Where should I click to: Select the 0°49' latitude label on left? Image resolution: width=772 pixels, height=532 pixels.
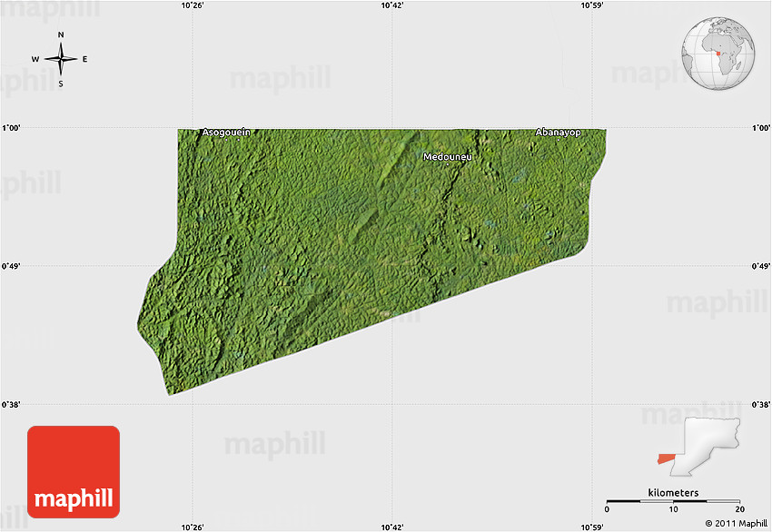pyautogui.click(x=11, y=266)
